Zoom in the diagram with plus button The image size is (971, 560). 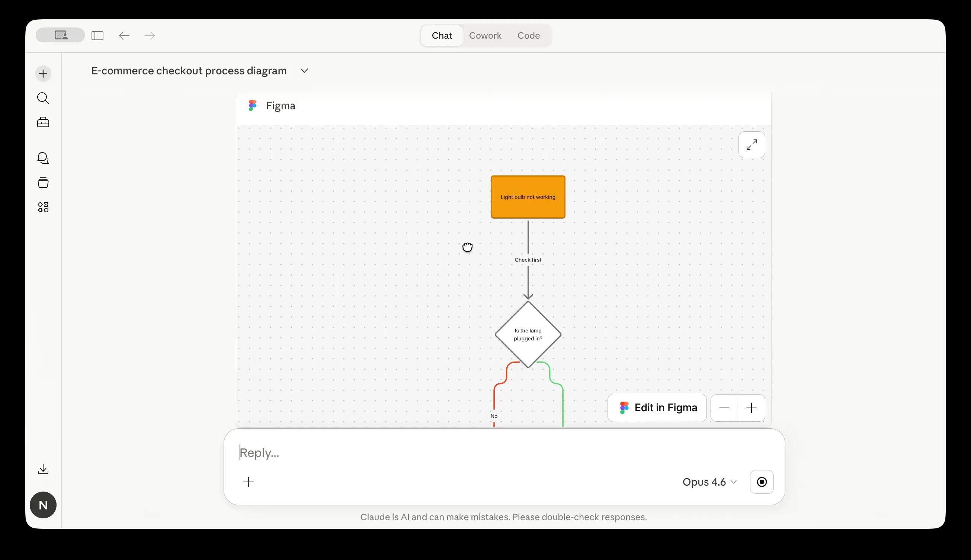pyautogui.click(x=751, y=408)
